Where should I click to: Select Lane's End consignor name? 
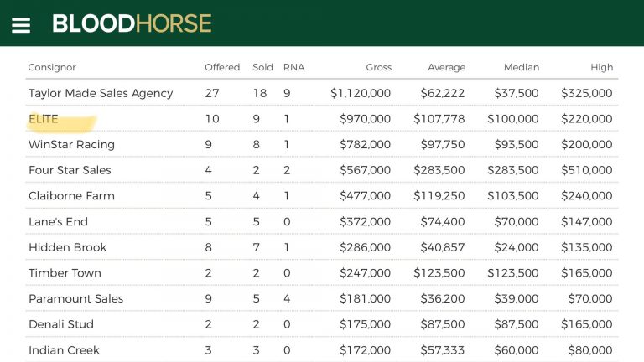click(58, 221)
